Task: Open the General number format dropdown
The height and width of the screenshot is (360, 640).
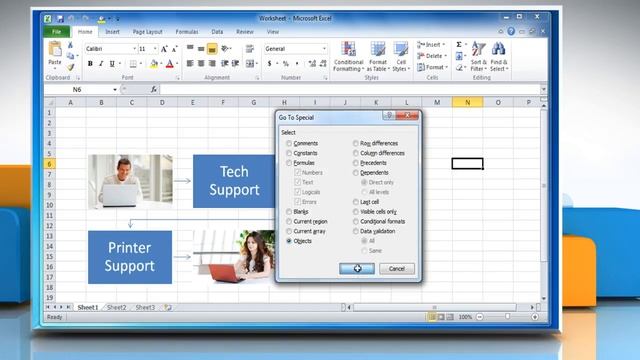Action: click(x=324, y=49)
